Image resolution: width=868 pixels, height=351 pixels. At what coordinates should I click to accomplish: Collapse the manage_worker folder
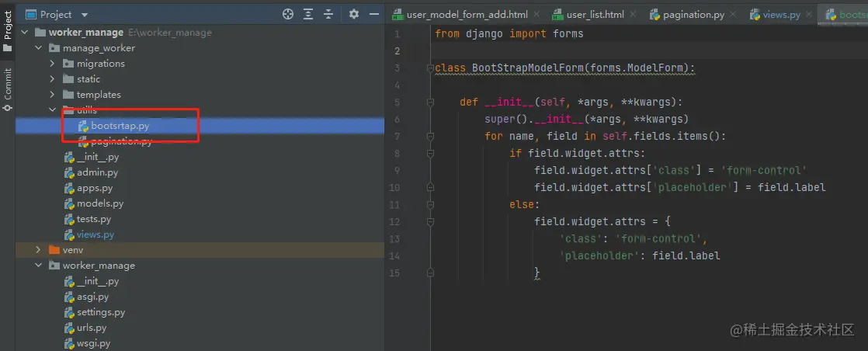tap(38, 48)
